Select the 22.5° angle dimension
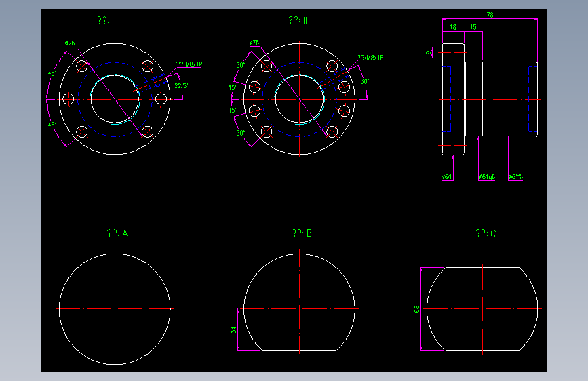This screenshot has width=588, height=381. tap(181, 86)
